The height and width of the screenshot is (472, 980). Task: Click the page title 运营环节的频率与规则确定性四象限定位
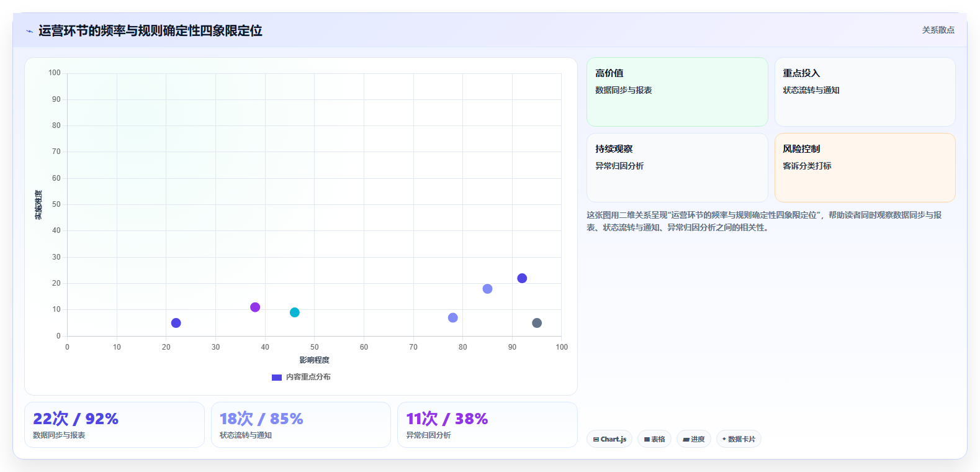(x=150, y=31)
